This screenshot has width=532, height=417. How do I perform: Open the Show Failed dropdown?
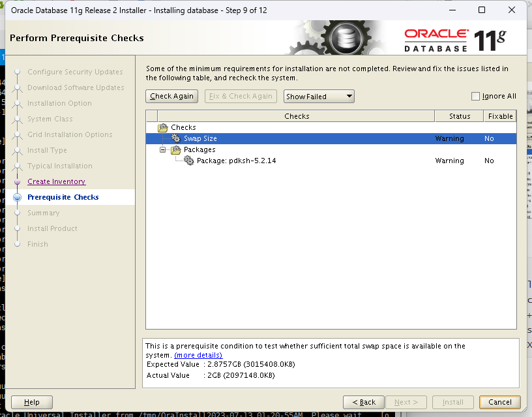tap(319, 97)
